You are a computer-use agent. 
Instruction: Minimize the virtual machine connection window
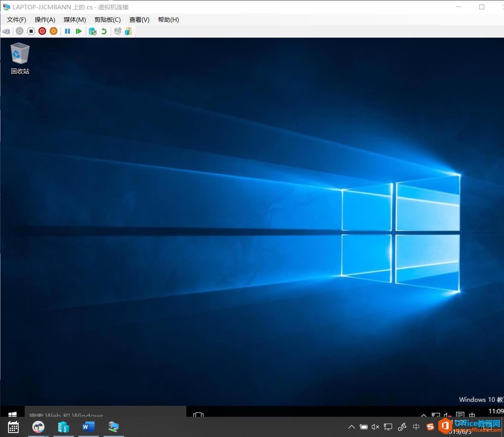tap(458, 7)
